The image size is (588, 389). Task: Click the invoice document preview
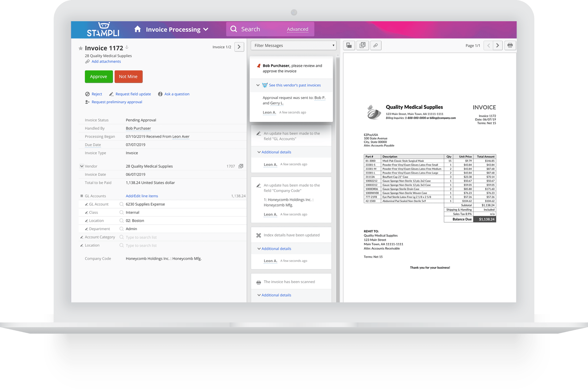coord(430,178)
